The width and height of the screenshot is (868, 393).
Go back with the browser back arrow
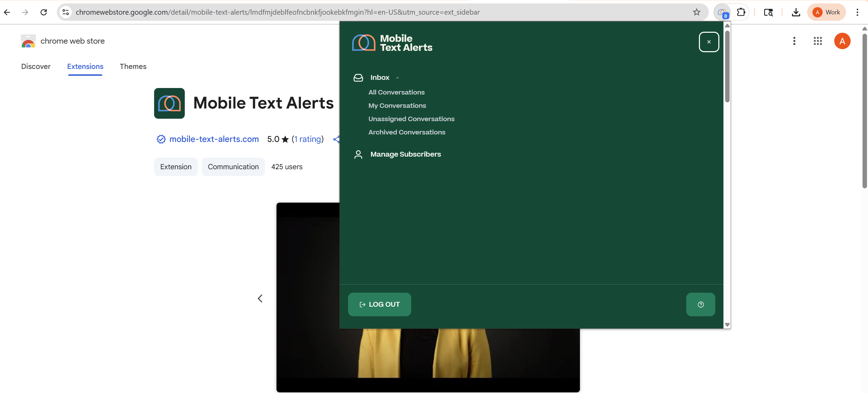[x=7, y=12]
